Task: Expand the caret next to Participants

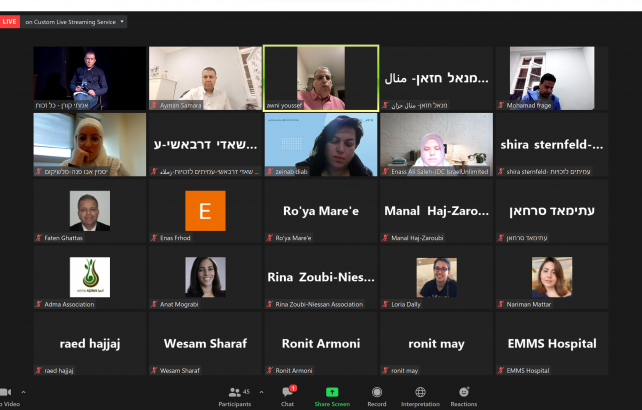Action: point(261,392)
